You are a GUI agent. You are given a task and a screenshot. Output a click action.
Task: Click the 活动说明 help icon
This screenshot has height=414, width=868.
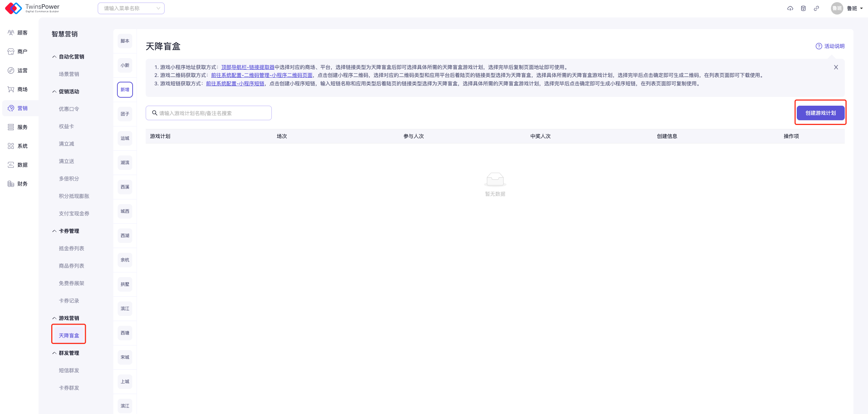point(819,46)
